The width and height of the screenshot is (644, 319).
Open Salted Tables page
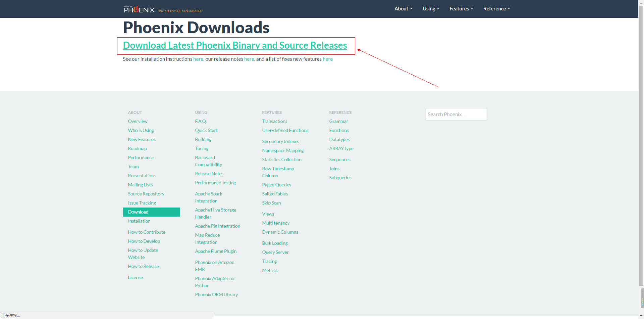(275, 194)
